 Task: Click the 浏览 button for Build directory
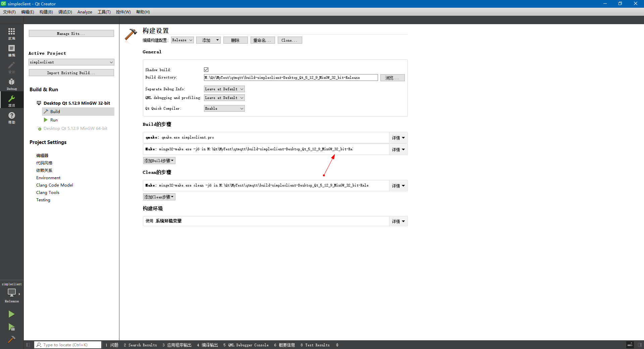tap(392, 78)
